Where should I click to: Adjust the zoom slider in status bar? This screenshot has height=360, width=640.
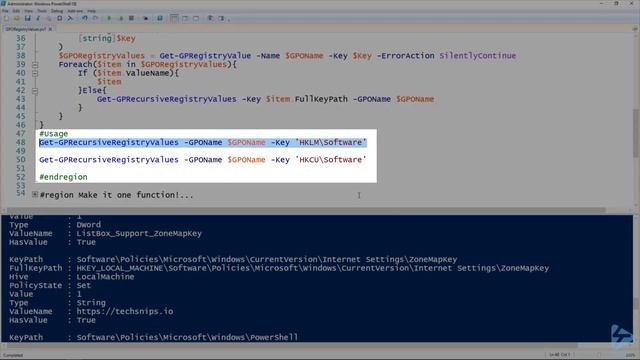point(599,355)
